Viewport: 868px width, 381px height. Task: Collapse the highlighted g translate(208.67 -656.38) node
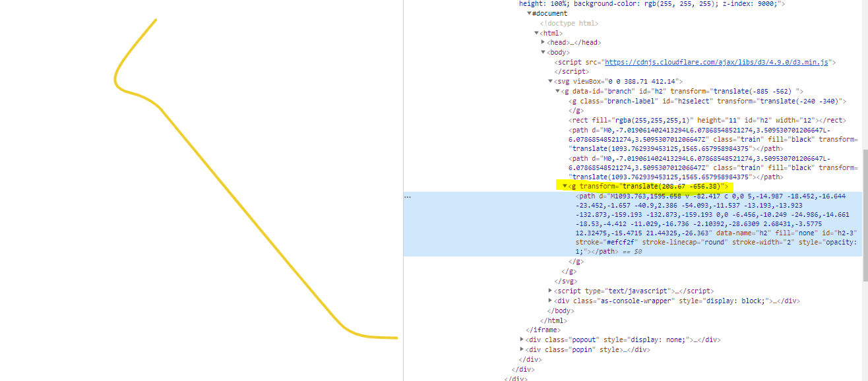pos(565,186)
